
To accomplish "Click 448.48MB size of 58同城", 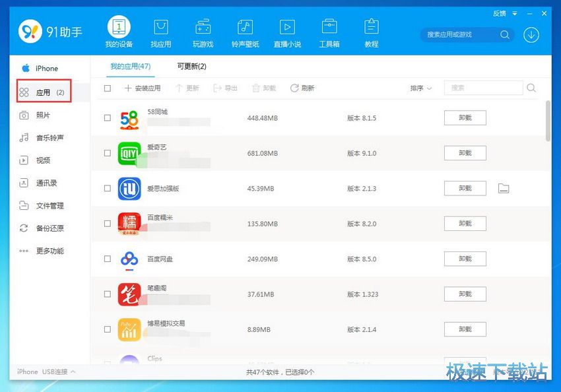I will click(262, 118).
